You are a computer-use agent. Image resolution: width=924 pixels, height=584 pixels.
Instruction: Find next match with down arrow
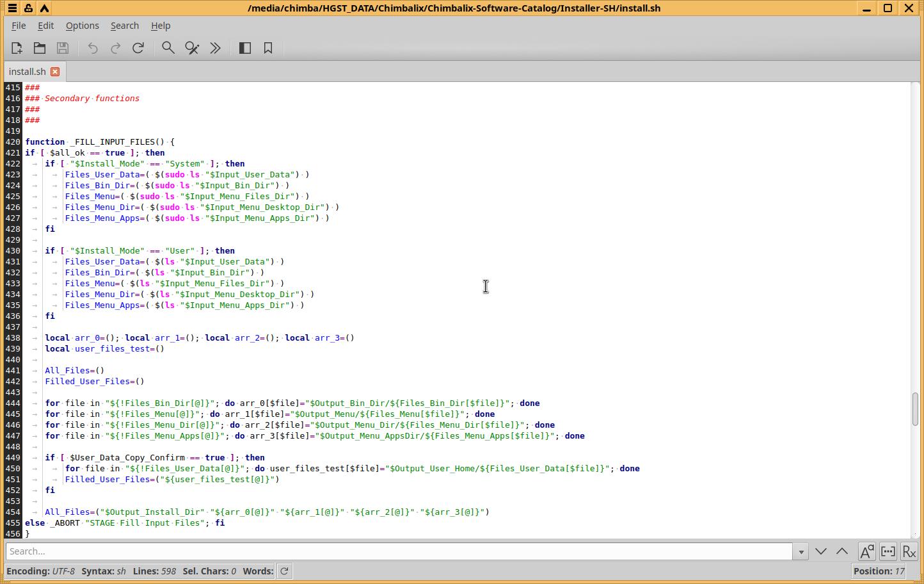coord(821,551)
